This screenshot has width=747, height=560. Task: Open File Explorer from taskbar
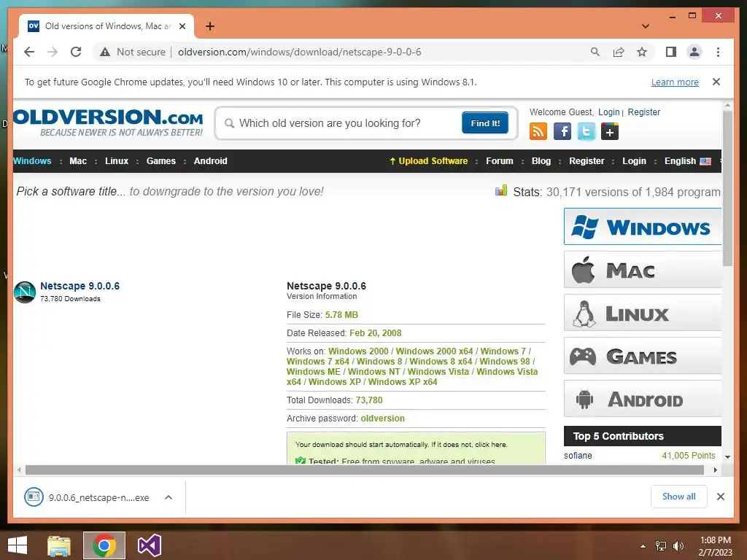[58, 545]
